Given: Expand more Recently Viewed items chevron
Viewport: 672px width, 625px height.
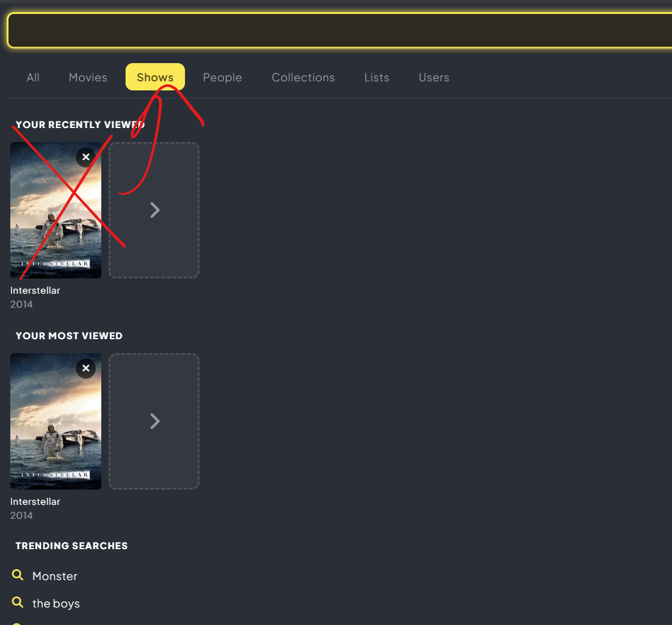Looking at the screenshot, I should [x=154, y=210].
